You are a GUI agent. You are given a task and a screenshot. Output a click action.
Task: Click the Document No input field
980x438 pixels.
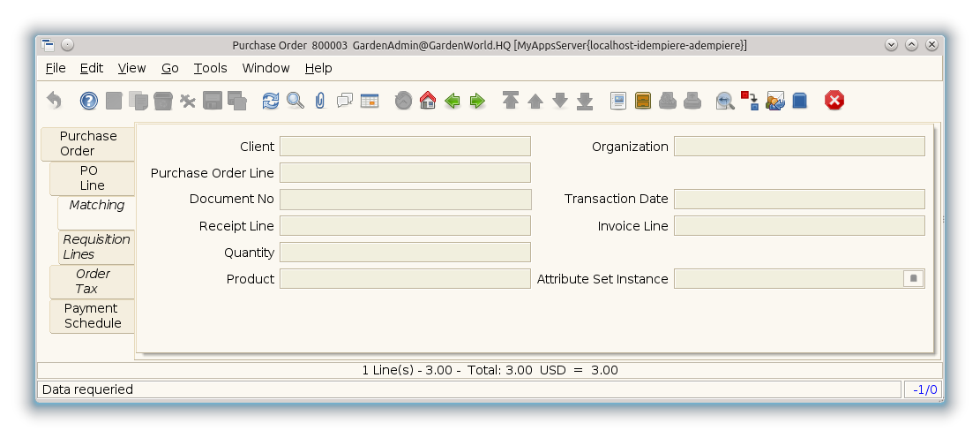point(405,200)
